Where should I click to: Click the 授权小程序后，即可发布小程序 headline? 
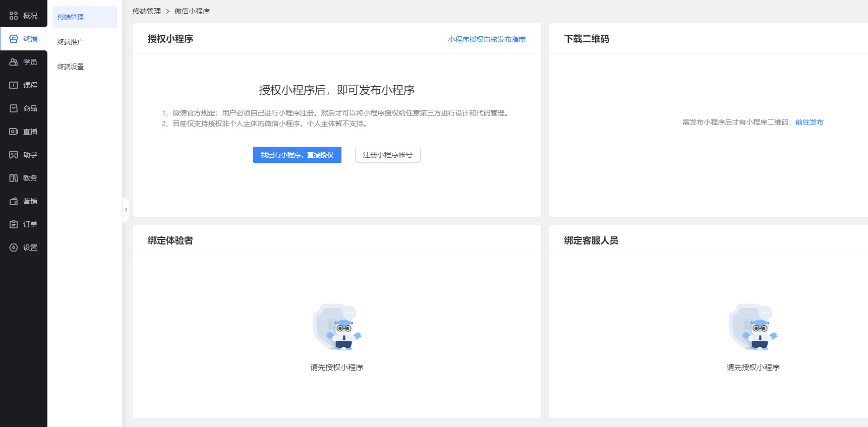[337, 90]
